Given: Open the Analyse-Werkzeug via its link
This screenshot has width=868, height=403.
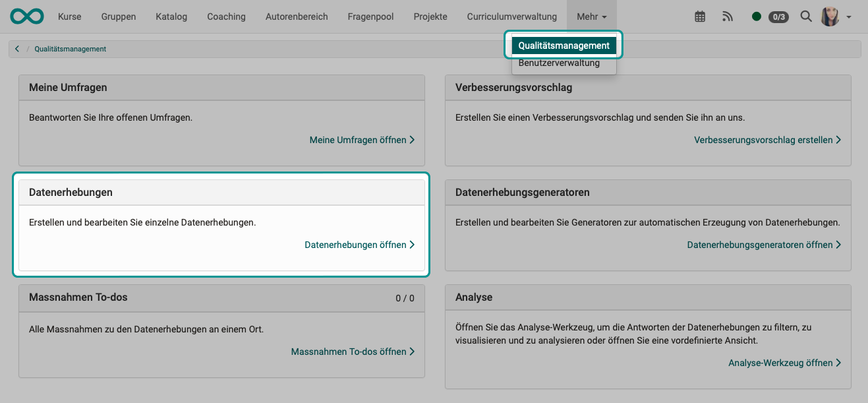Looking at the screenshot, I should [785, 362].
